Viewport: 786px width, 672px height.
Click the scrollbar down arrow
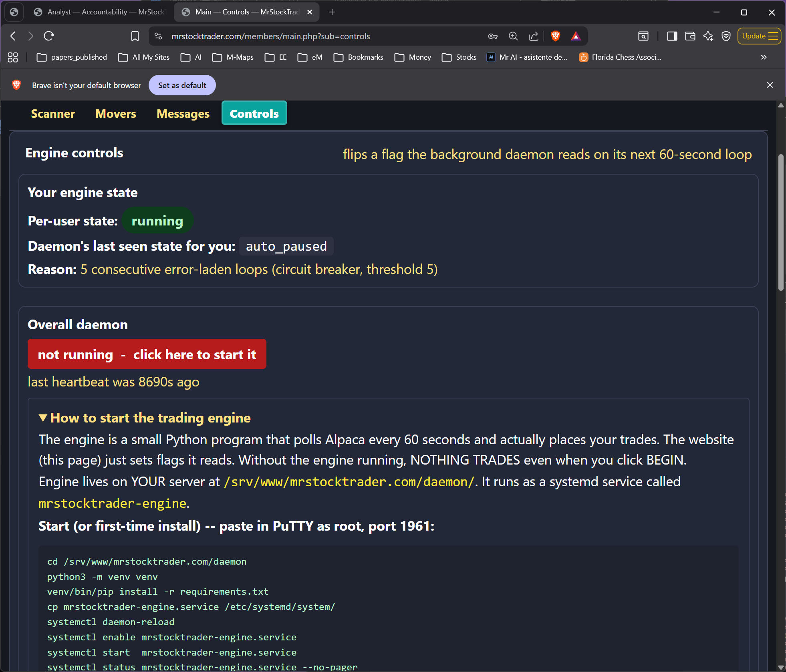point(781,667)
